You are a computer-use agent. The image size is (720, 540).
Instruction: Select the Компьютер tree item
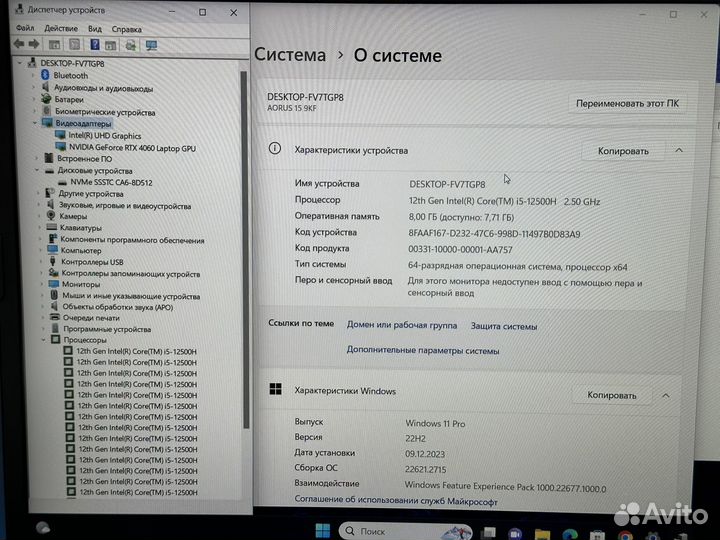coord(81,250)
